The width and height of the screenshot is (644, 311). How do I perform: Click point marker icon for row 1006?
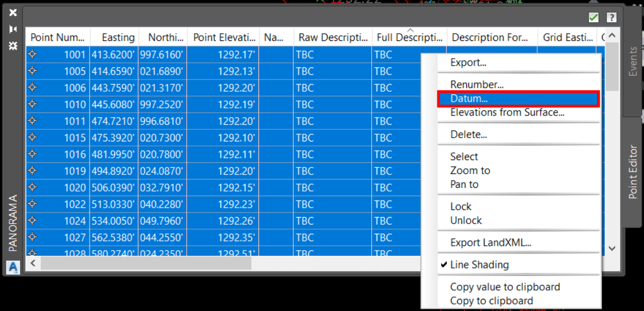tap(33, 87)
